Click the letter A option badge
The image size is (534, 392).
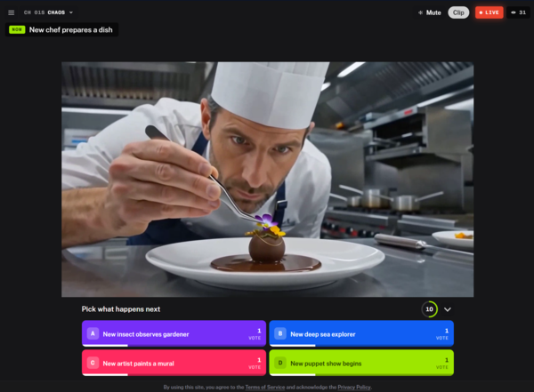click(93, 333)
